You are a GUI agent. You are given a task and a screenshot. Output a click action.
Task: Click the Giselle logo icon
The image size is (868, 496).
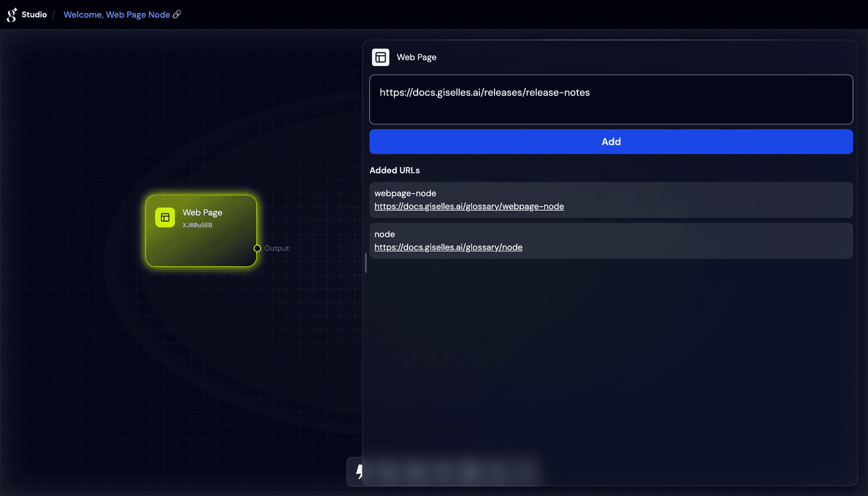click(12, 14)
